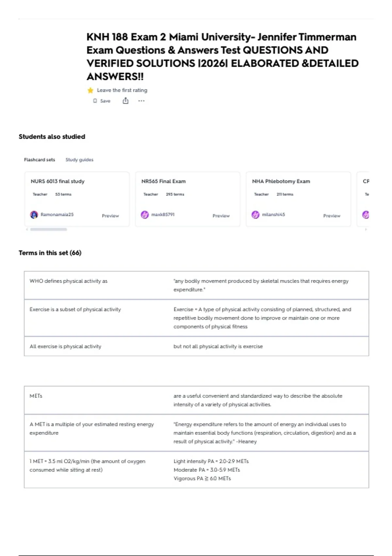This screenshot has width=392, height=556.
Task: Open the NHA Phlebotomy Exam card title
Action: pos(281,181)
